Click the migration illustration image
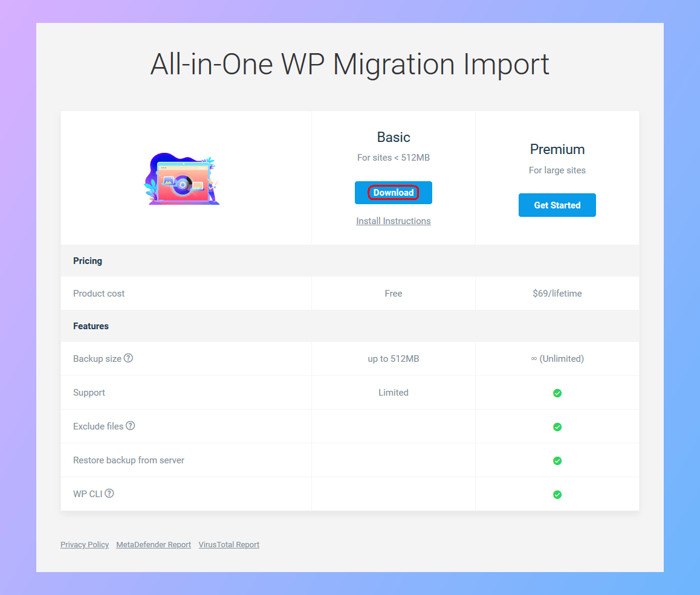700x595 pixels. (182, 179)
